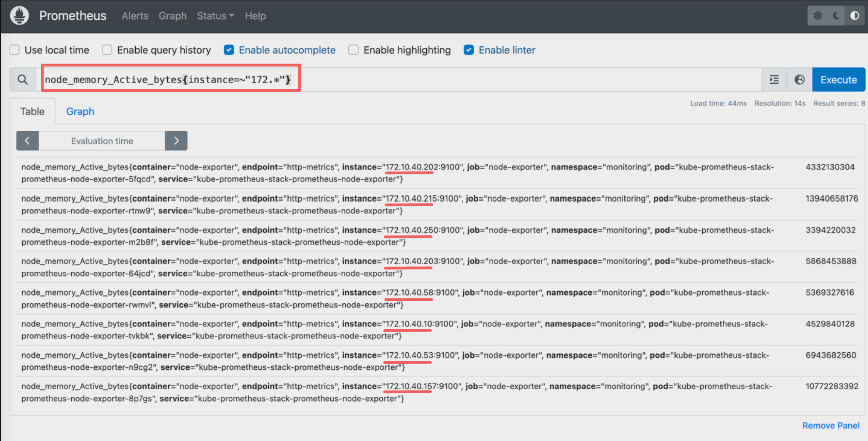
Task: Check Enable query history
Action: 107,50
